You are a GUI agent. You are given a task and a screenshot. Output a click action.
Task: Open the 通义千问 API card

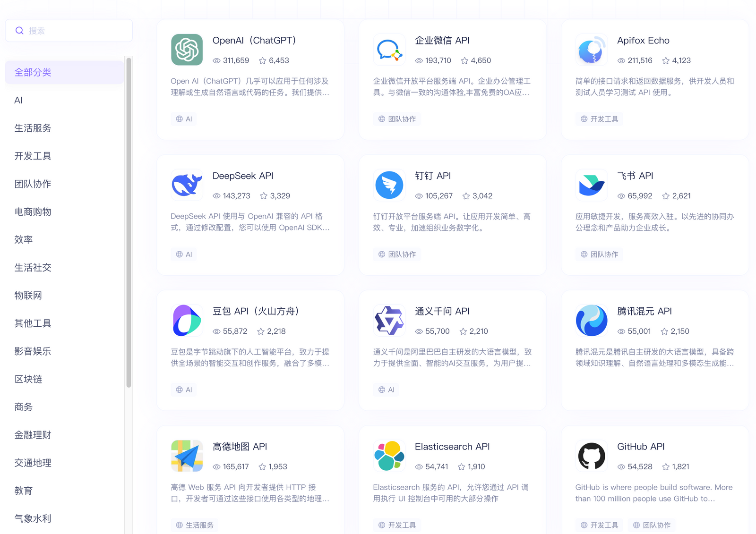point(452,350)
